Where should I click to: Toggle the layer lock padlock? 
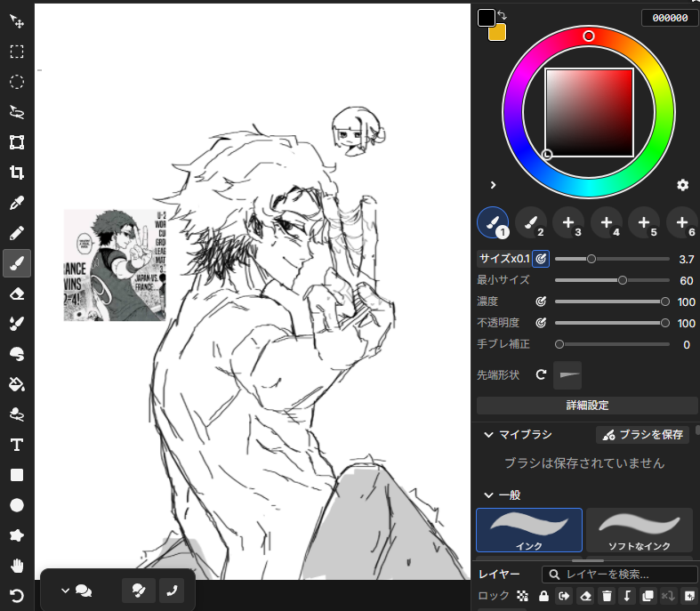coord(543,596)
